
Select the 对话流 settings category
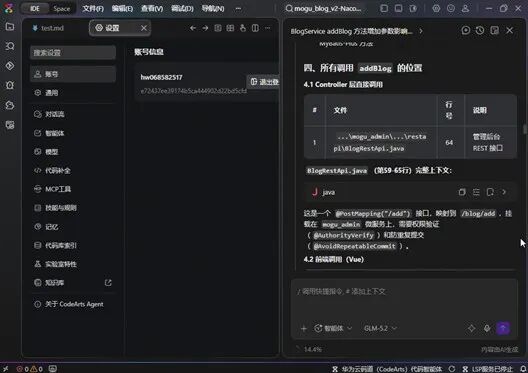click(x=73, y=114)
